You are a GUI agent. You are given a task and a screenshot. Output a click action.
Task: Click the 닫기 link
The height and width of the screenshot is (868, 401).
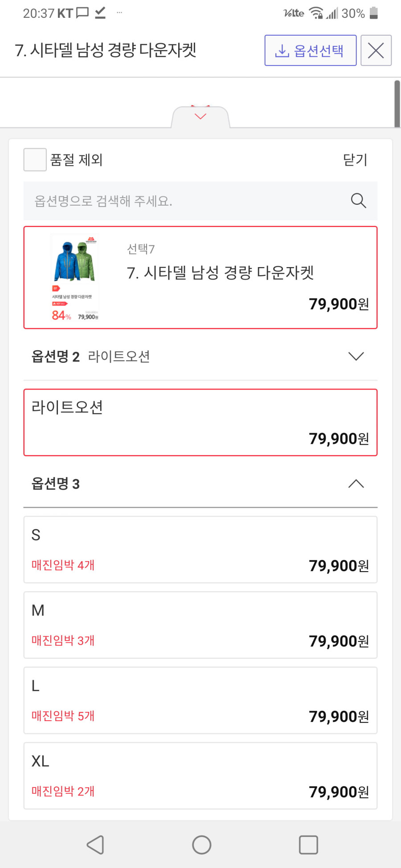(x=355, y=160)
